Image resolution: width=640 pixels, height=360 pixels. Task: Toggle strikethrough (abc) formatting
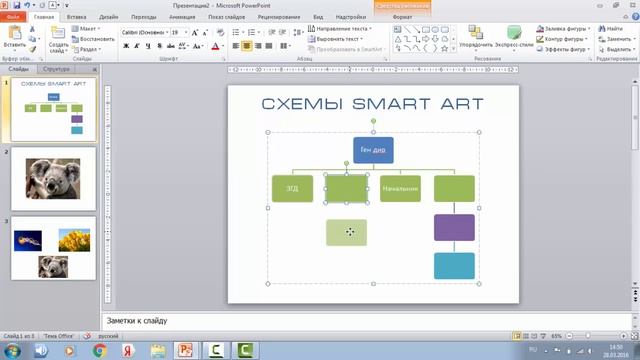[171, 46]
